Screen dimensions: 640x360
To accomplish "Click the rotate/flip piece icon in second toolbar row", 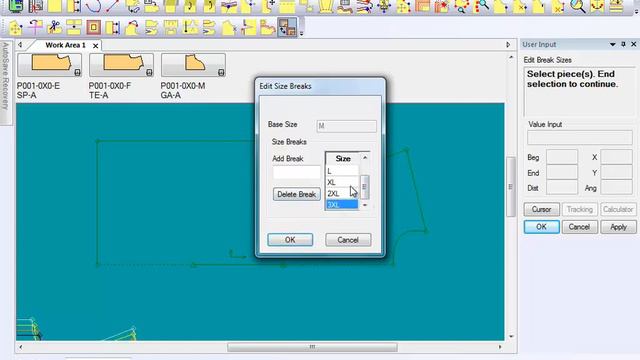I will pyautogui.click(x=35, y=28).
